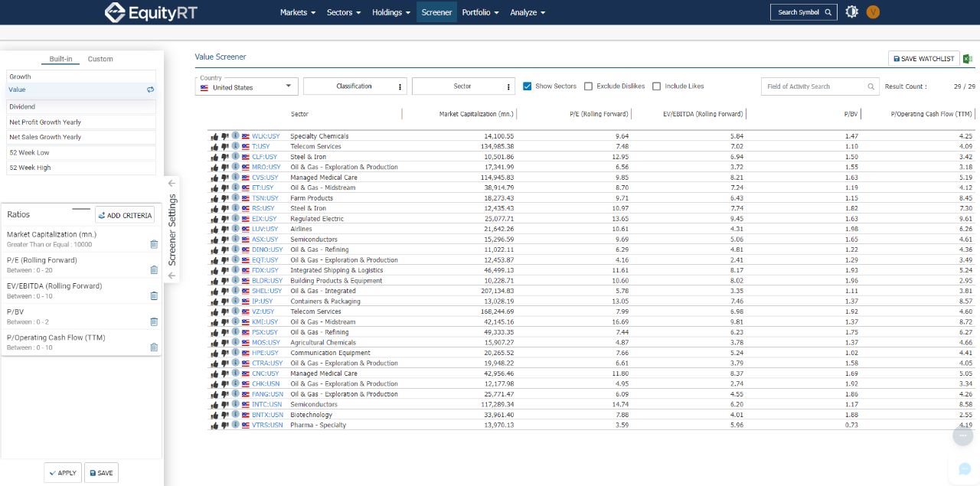Delete the P/E (Rolling Forward) criterion
Viewport: 980px width, 486px height.
coord(154,270)
